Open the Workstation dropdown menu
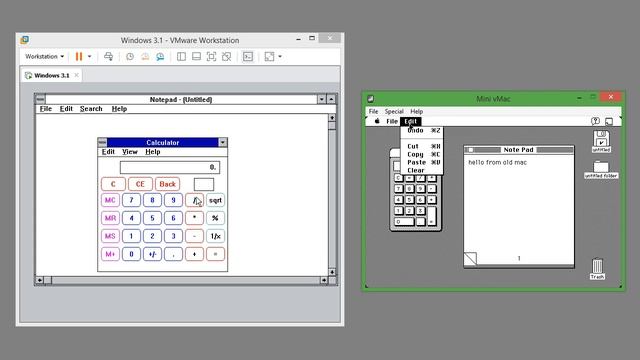 [x=44, y=56]
